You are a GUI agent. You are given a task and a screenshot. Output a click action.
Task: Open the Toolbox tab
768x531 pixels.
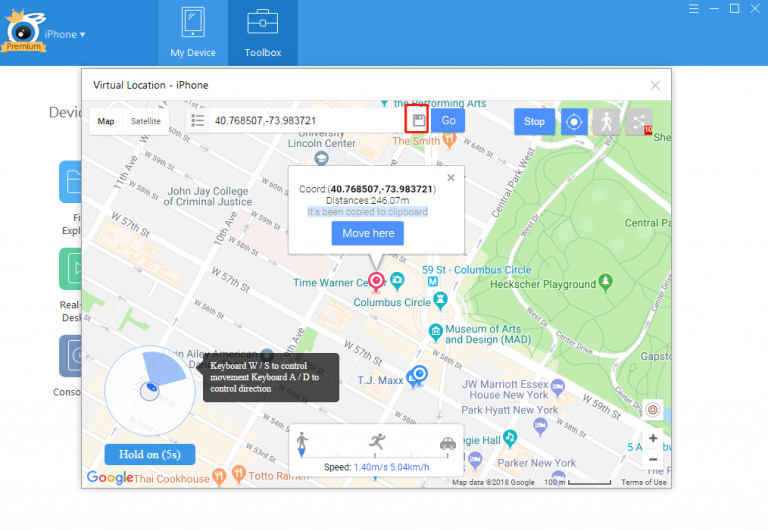point(263,32)
